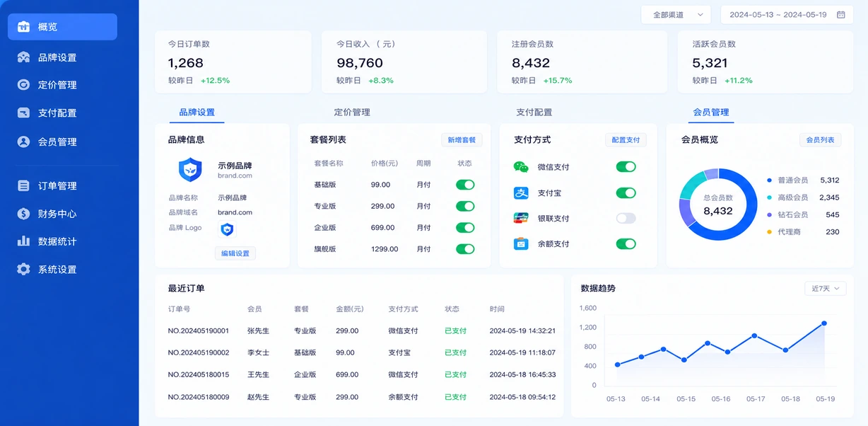Click the 高级会员 cyan legend dot

coord(769,197)
